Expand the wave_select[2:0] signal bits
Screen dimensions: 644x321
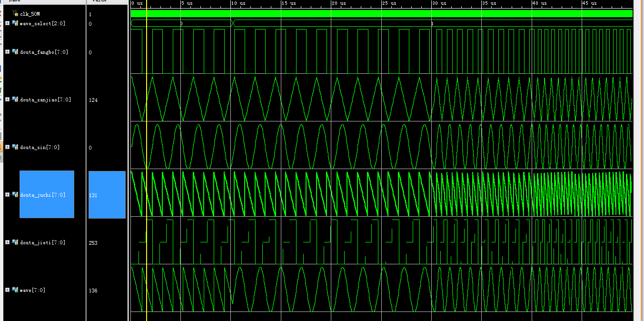[x=7, y=23]
